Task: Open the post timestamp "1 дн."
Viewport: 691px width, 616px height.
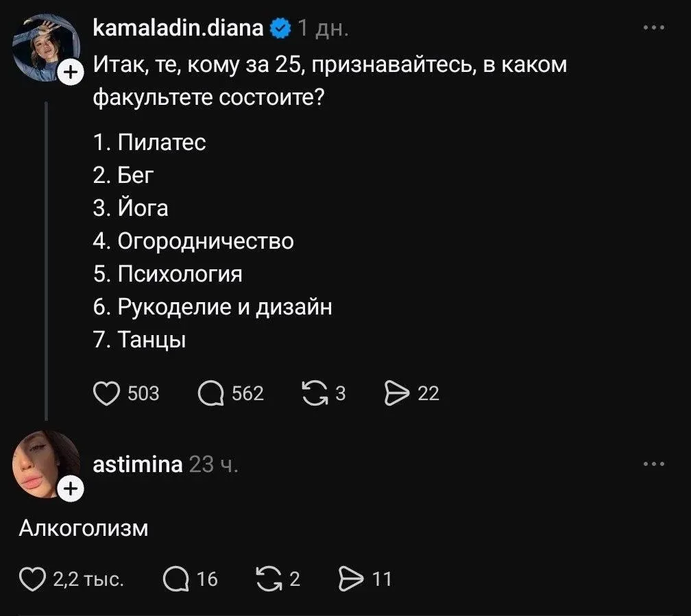Action: [x=323, y=28]
